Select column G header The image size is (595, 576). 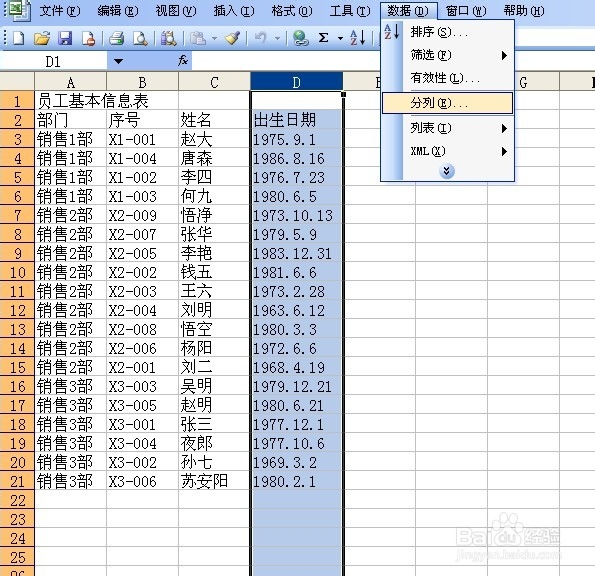tap(523, 82)
